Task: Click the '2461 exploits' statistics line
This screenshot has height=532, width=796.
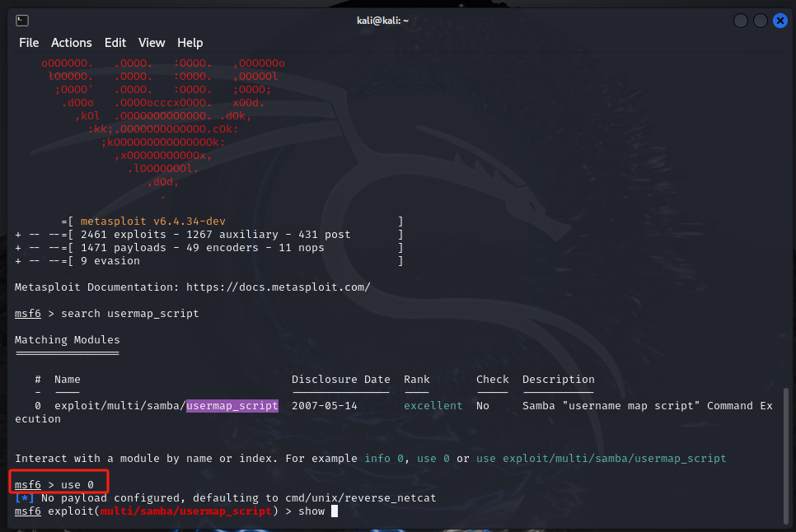Action: (x=215, y=235)
